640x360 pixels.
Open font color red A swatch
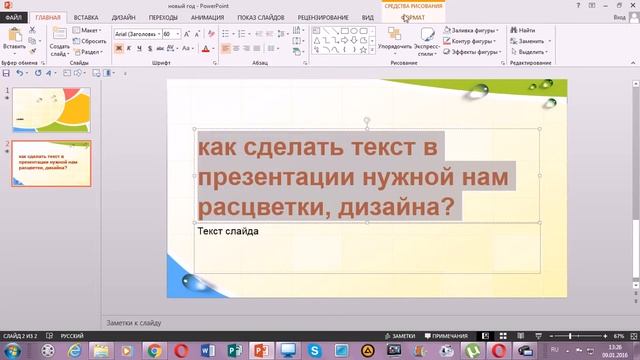(206, 49)
